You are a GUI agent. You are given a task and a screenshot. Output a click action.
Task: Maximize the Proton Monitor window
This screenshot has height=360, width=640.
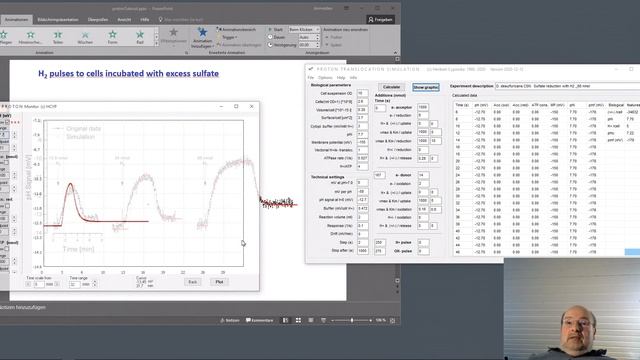coord(236,107)
